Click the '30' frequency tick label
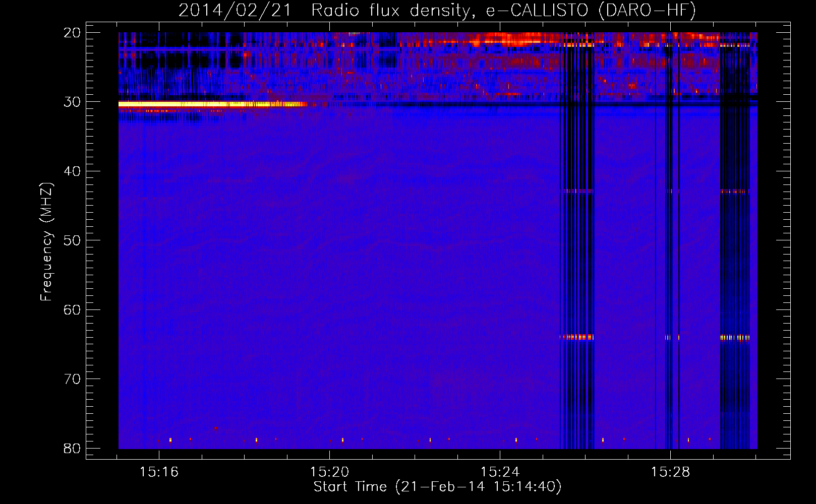 click(x=72, y=102)
